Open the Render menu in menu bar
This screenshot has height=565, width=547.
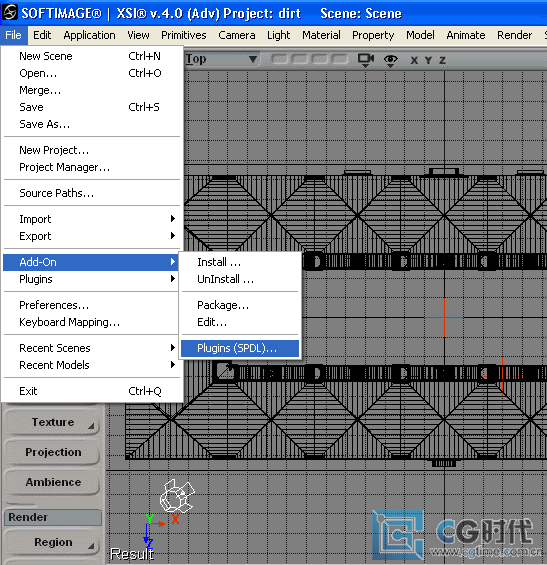pos(514,35)
